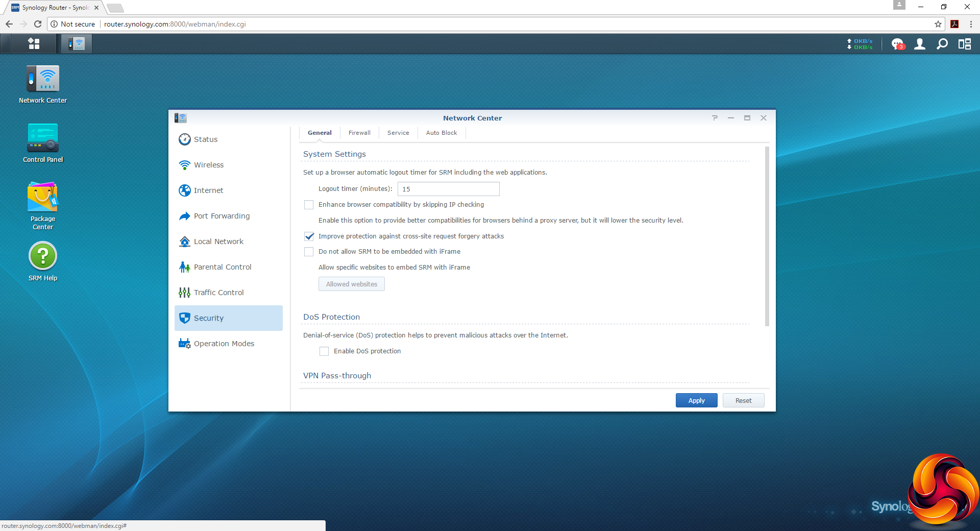Click the PDF extension icon in Chrome
The height and width of the screenshot is (531, 980).
(x=954, y=24)
